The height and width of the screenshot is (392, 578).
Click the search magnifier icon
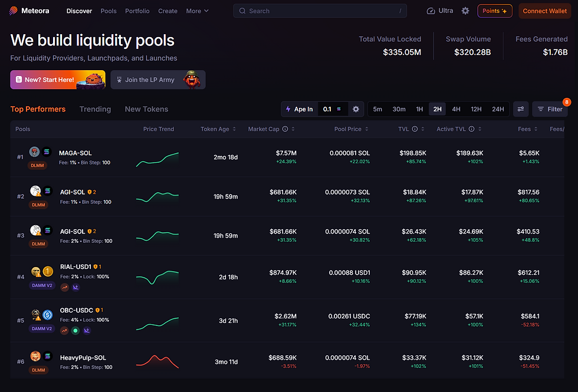(242, 11)
